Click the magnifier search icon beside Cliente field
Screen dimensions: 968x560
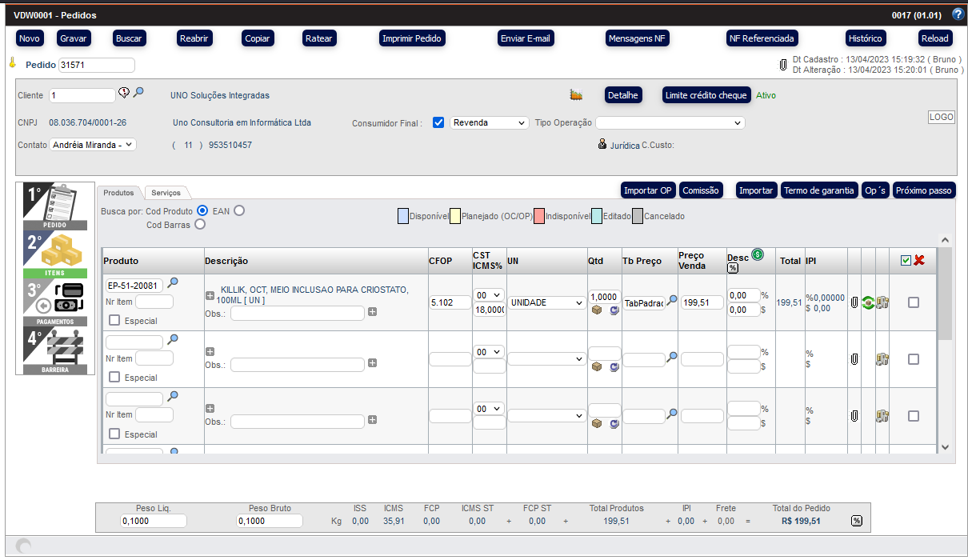pyautogui.click(x=138, y=93)
